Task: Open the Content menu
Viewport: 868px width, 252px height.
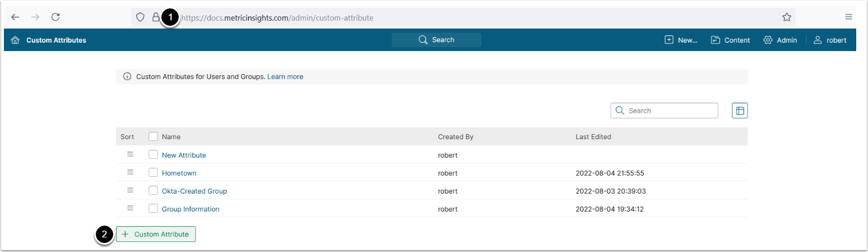Action: point(730,40)
